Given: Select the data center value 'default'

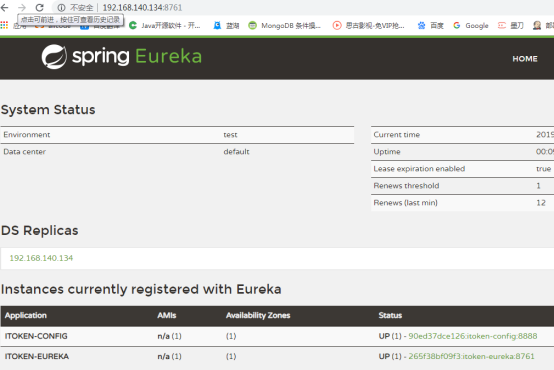Looking at the screenshot, I should tap(236, 152).
